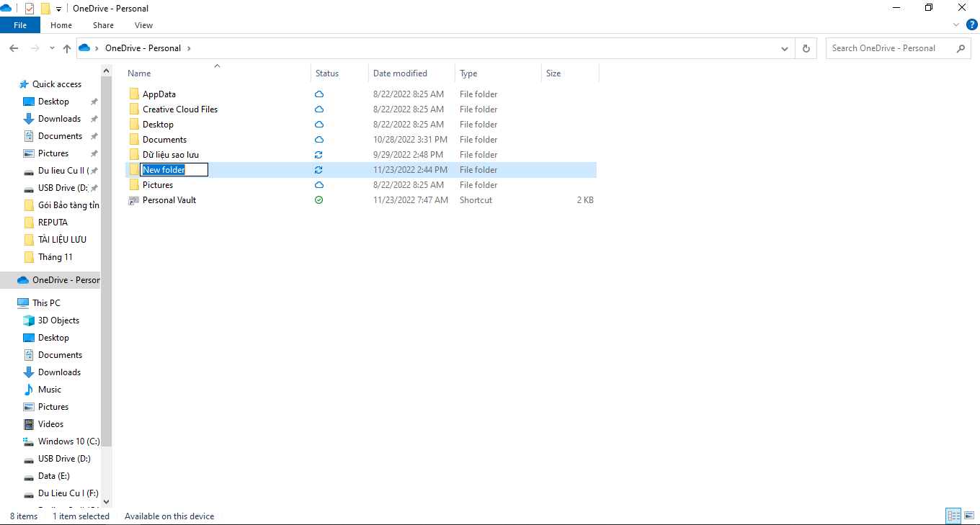The height and width of the screenshot is (525, 980).
Task: Open pinned Pictures under Quick access
Action: click(53, 153)
